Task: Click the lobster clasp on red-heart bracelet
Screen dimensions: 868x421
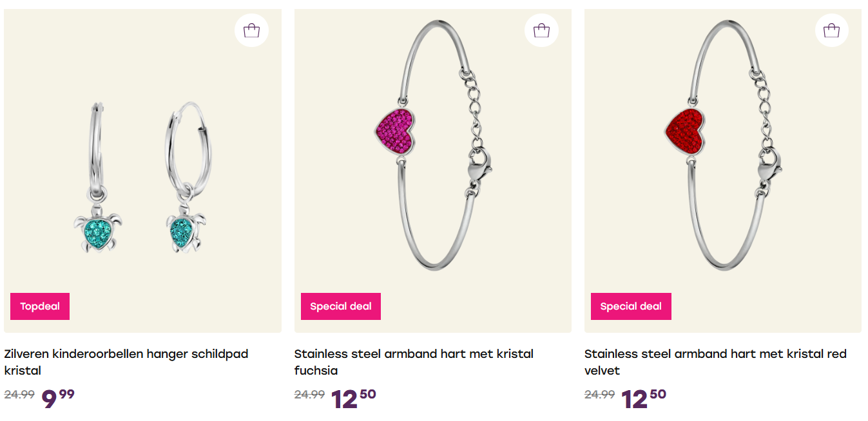Action: coord(769,165)
